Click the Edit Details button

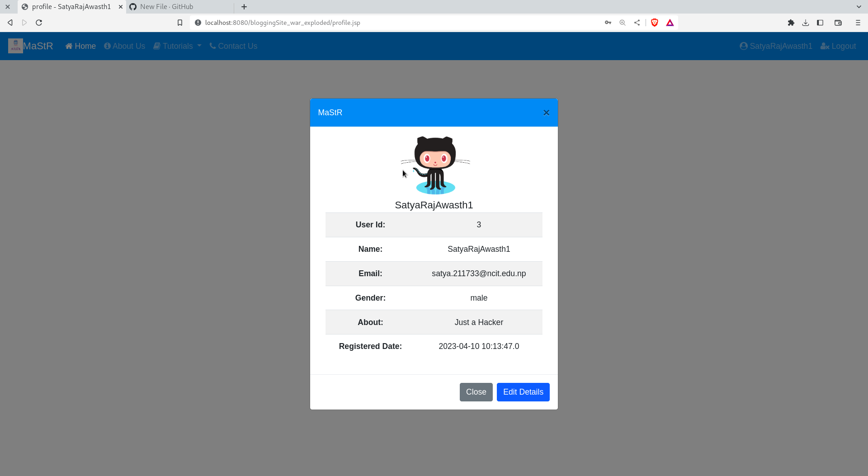523,392
